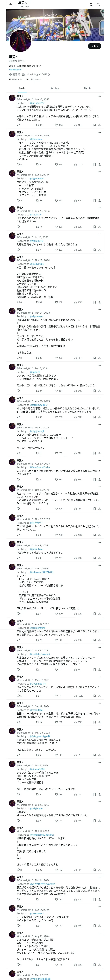110x980 pixels.
Task: Share the Feb 12, 2024 post
Action: coord(99,200)
